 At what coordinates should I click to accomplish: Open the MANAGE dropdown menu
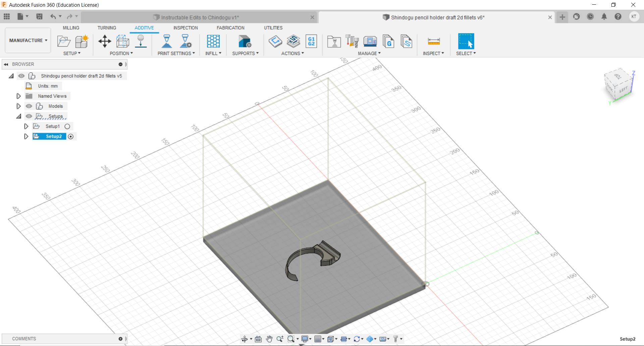369,53
